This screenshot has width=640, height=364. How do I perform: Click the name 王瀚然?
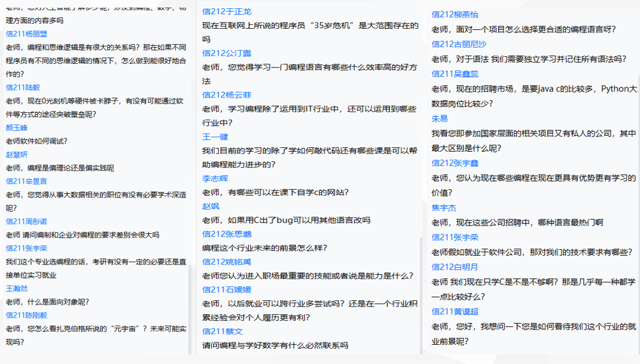[17, 288]
